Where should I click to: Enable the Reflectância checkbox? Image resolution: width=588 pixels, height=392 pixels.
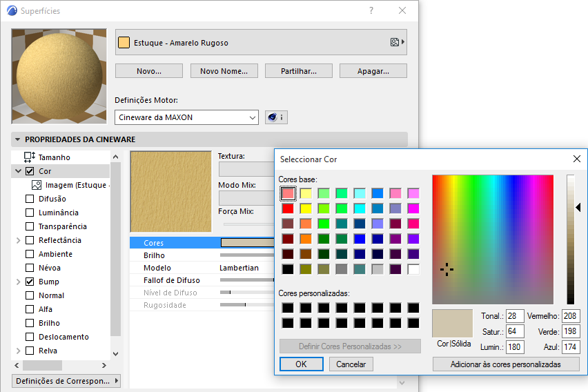(30, 240)
